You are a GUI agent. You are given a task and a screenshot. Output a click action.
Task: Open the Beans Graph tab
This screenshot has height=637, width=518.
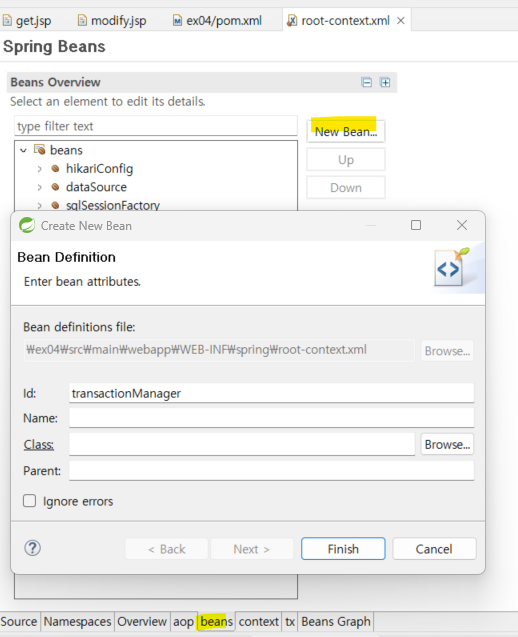point(336,622)
